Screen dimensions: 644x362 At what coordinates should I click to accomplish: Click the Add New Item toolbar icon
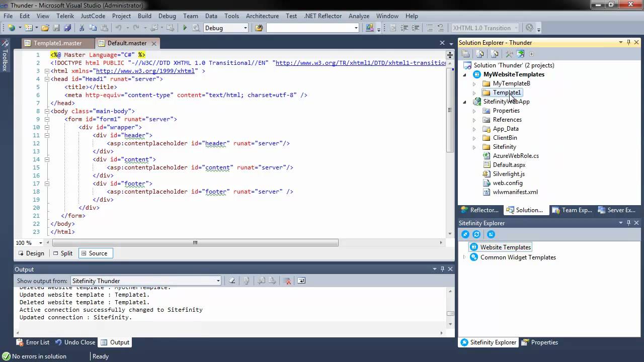(29, 28)
